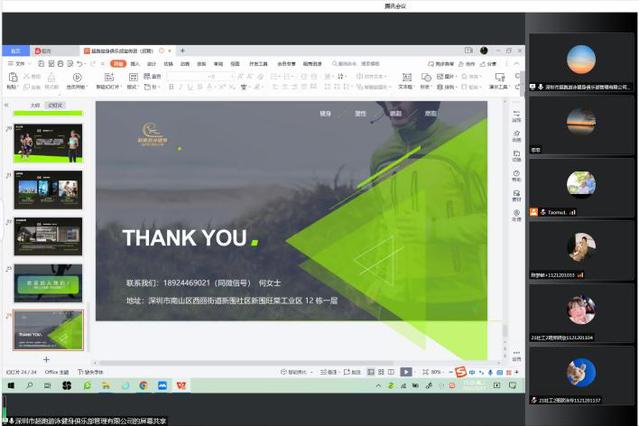The width and height of the screenshot is (639, 426).
Task: Click the star icon in right side pane
Action: pos(516,134)
